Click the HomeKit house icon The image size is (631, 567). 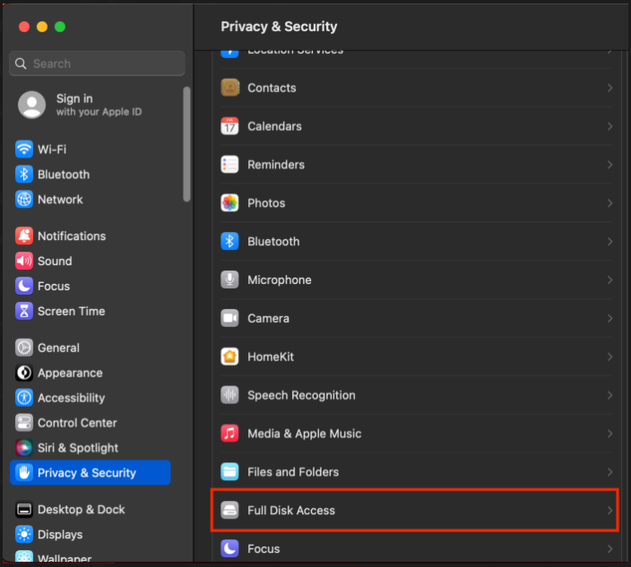[230, 357]
